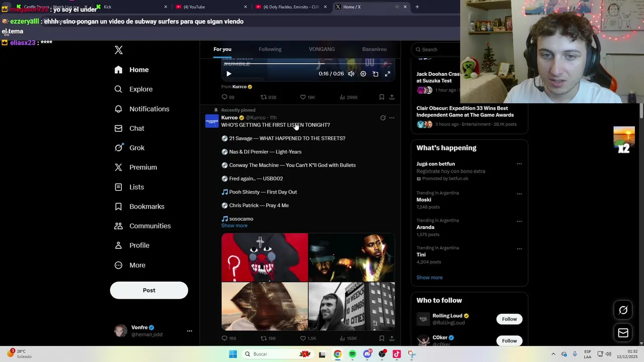Open Chat from the sidebar

point(129,128)
